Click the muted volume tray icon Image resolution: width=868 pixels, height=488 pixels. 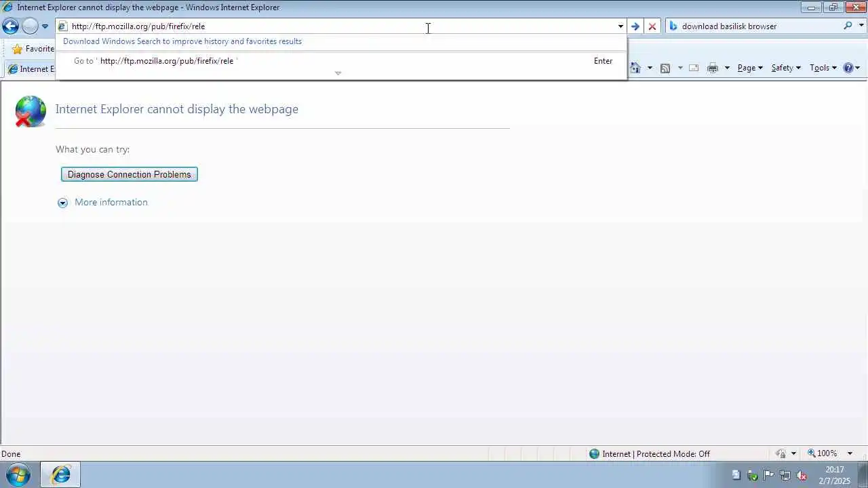(x=801, y=475)
